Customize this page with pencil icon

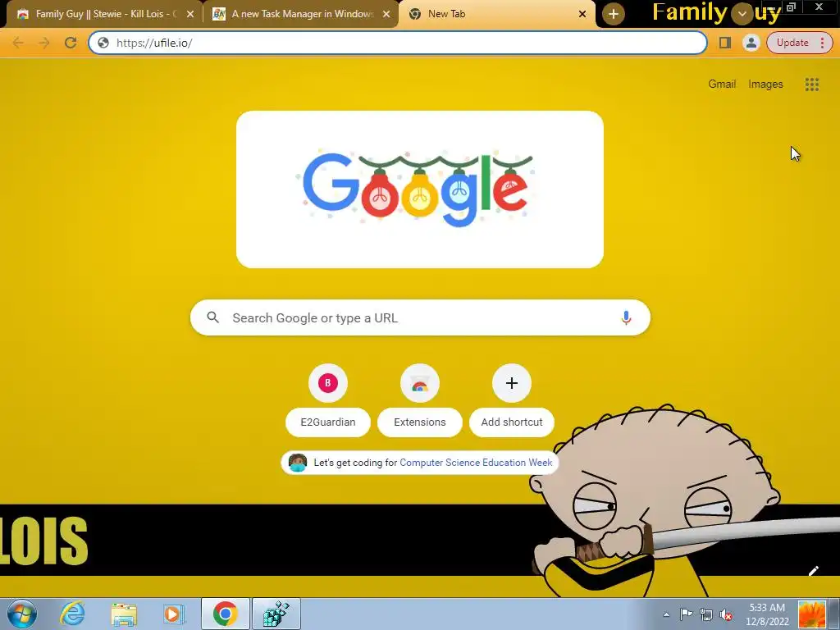[813, 571]
